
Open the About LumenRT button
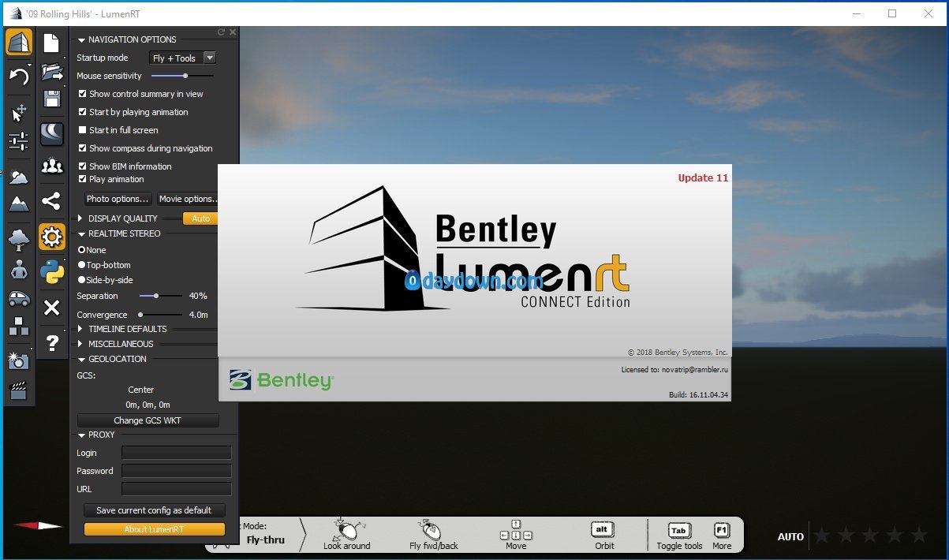click(154, 529)
